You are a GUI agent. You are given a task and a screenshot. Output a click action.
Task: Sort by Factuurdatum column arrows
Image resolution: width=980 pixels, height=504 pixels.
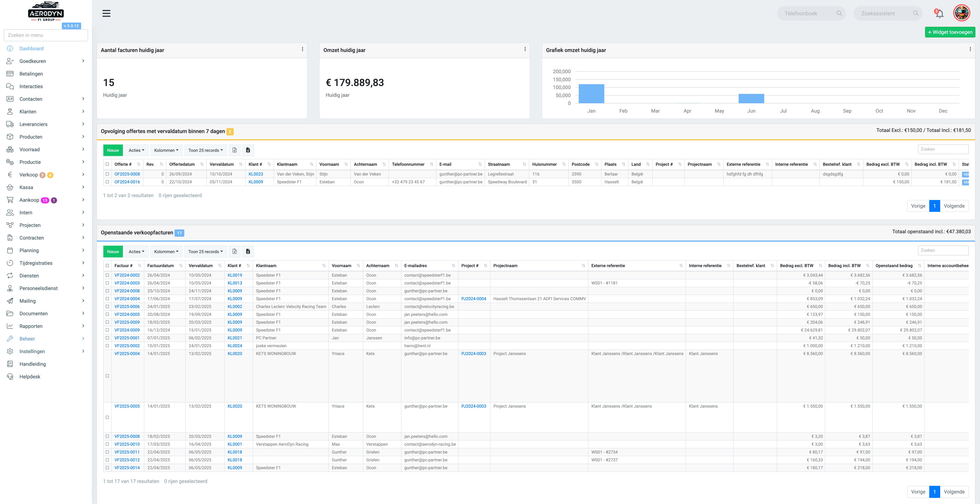coord(181,266)
